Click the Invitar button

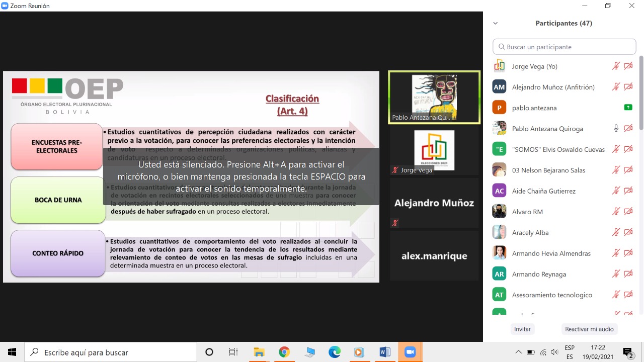522,329
